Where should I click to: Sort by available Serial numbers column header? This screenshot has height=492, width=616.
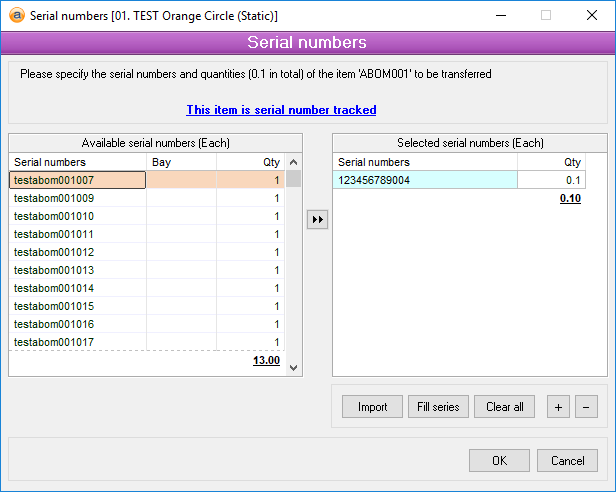[x=78, y=162]
